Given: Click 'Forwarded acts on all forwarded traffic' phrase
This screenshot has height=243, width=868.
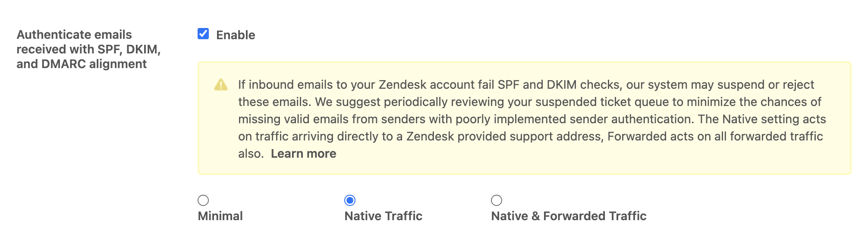Looking at the screenshot, I should [x=715, y=137].
